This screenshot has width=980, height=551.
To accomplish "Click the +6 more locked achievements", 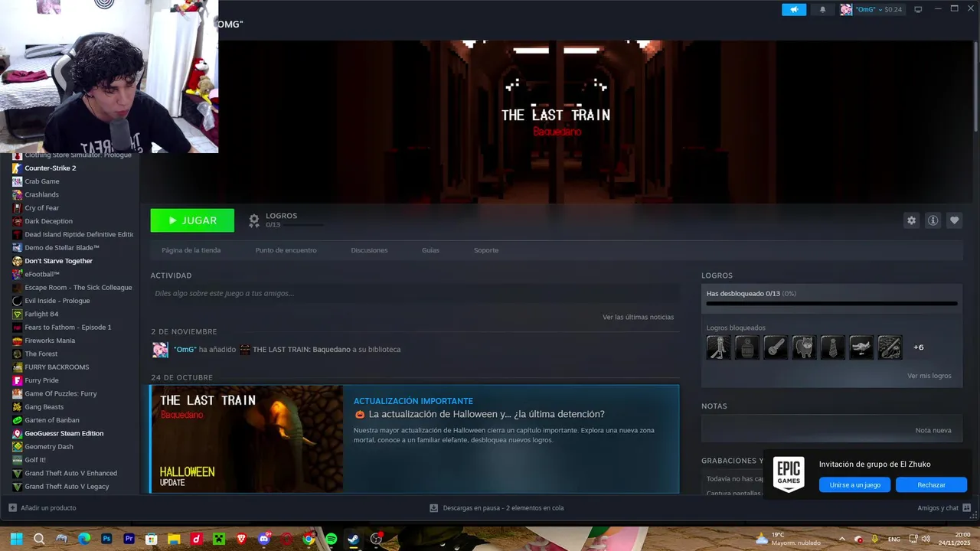I will pos(919,347).
